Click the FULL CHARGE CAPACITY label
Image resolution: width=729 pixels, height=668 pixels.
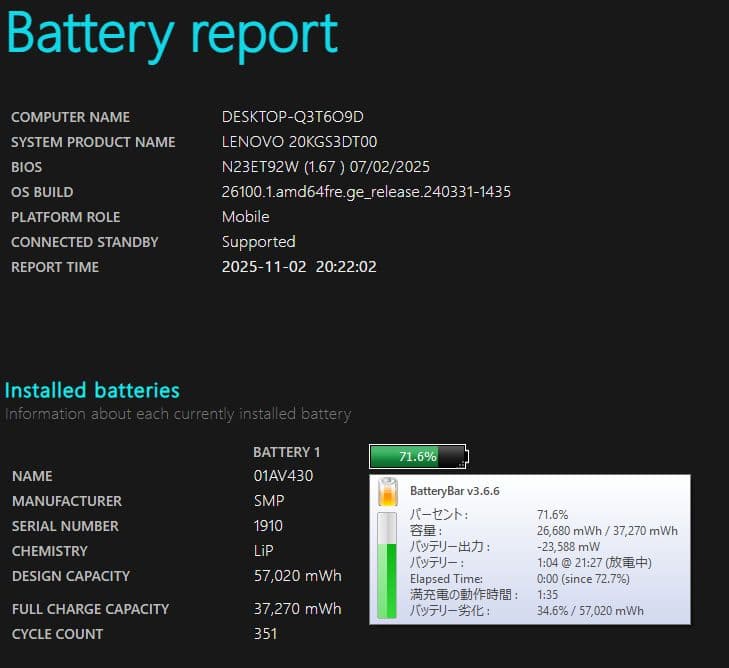tap(90, 609)
